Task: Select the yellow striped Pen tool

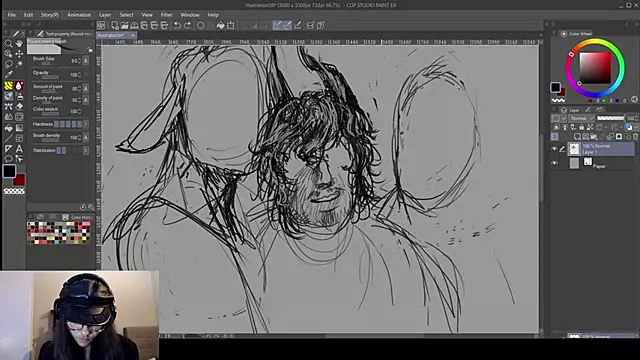Action: (x=8, y=86)
